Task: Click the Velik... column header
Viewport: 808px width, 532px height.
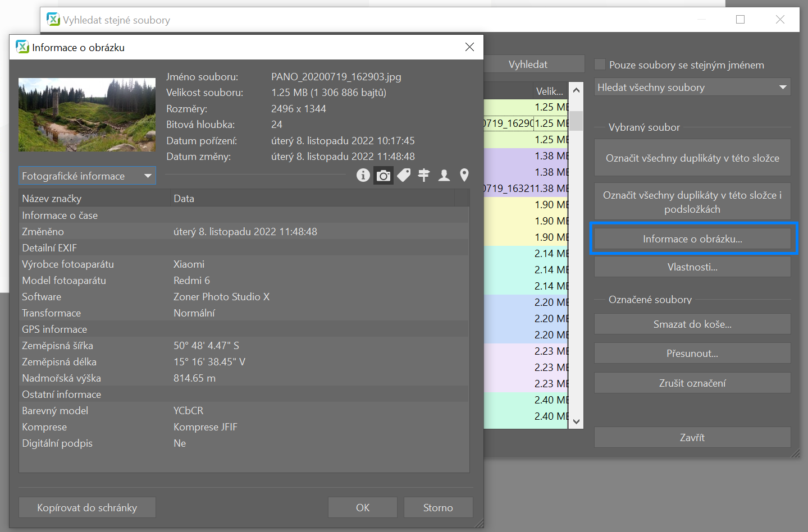Action: 550,91
